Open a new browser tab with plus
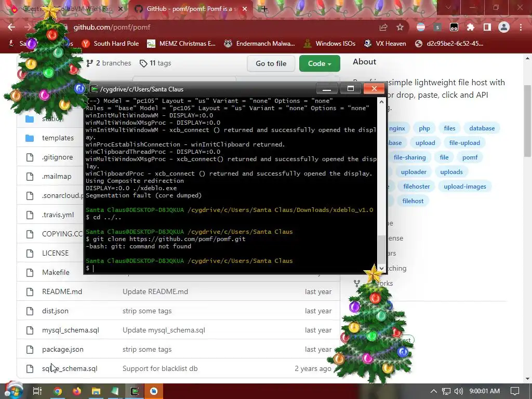The height and width of the screenshot is (399, 532). 264,9
